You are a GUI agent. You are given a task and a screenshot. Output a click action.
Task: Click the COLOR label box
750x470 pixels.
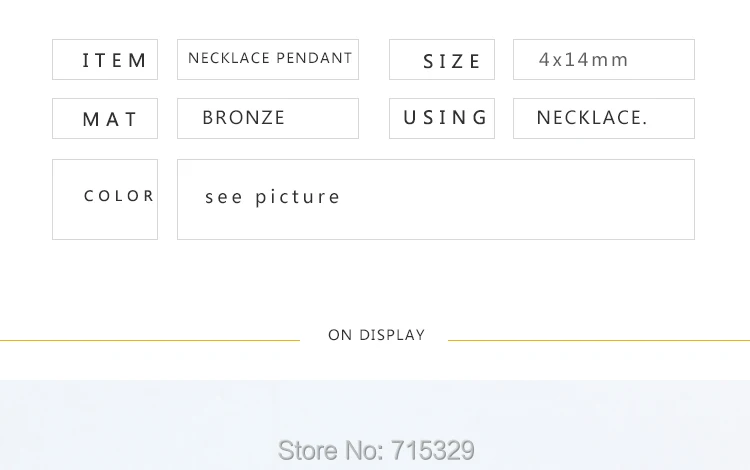click(105, 199)
